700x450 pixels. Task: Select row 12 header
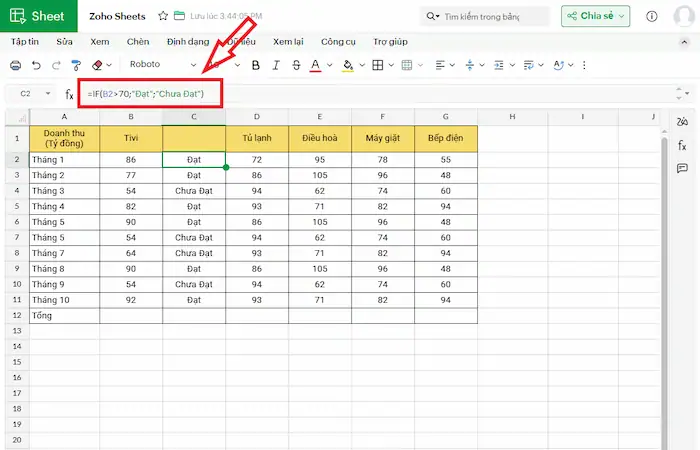tap(17, 315)
